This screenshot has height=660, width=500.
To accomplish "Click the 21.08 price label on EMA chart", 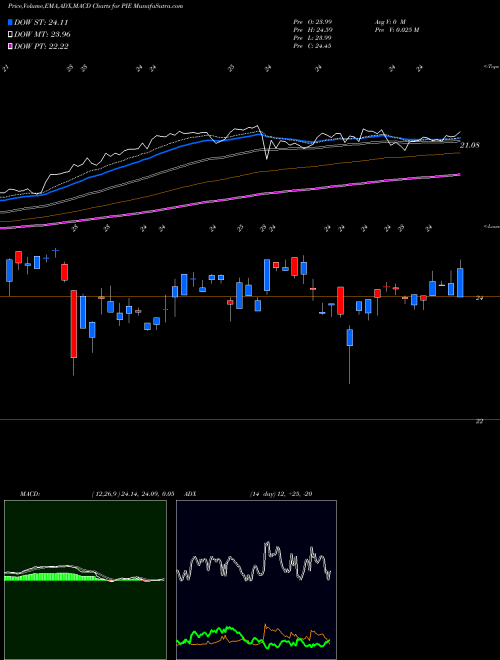I will 470,145.
